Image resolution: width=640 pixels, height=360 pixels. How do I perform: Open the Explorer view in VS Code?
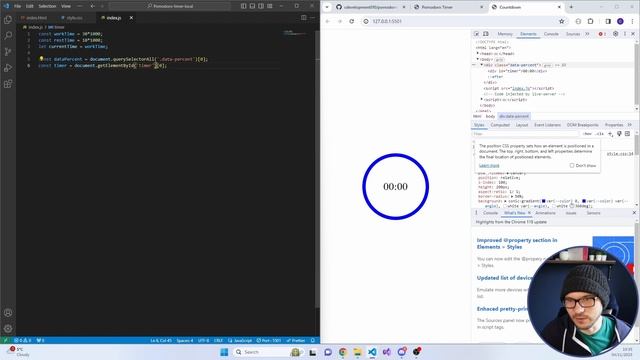tap(8, 20)
